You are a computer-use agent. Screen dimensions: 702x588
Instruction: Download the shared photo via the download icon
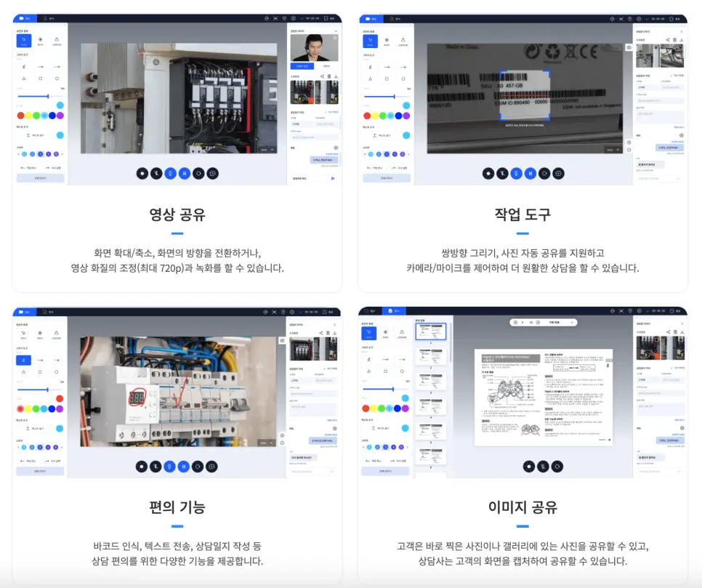tap(336, 76)
